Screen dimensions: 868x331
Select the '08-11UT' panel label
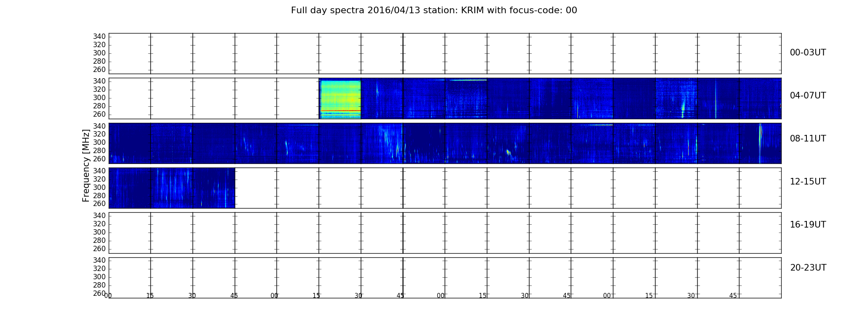pos(808,139)
